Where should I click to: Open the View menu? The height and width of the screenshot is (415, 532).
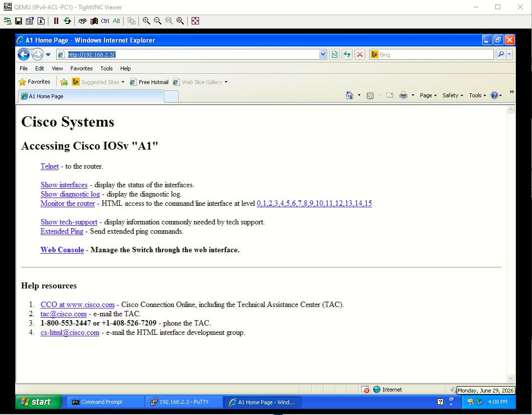57,68
